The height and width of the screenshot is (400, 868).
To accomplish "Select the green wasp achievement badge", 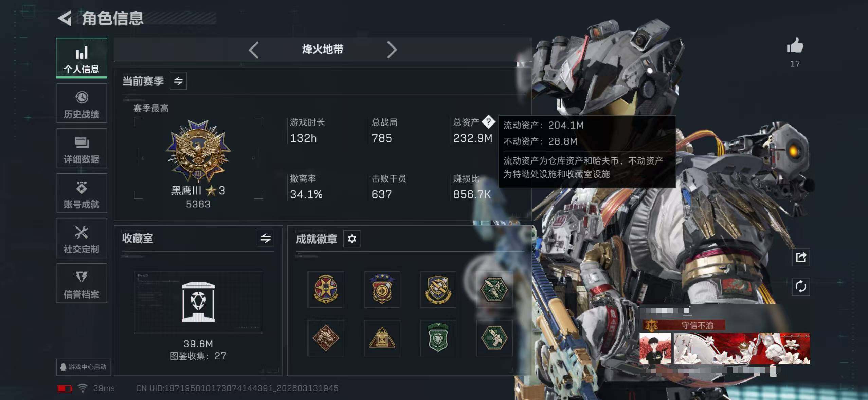I will 494,289.
